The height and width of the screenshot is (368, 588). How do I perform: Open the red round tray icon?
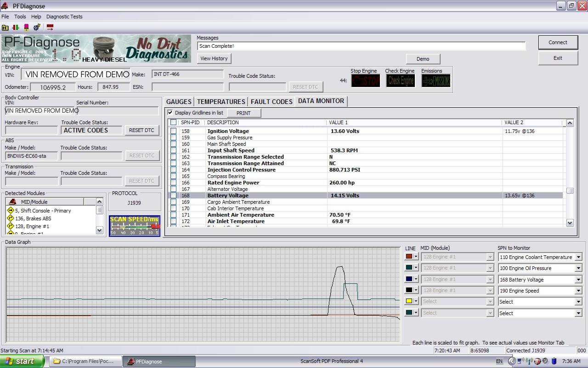coord(537,361)
